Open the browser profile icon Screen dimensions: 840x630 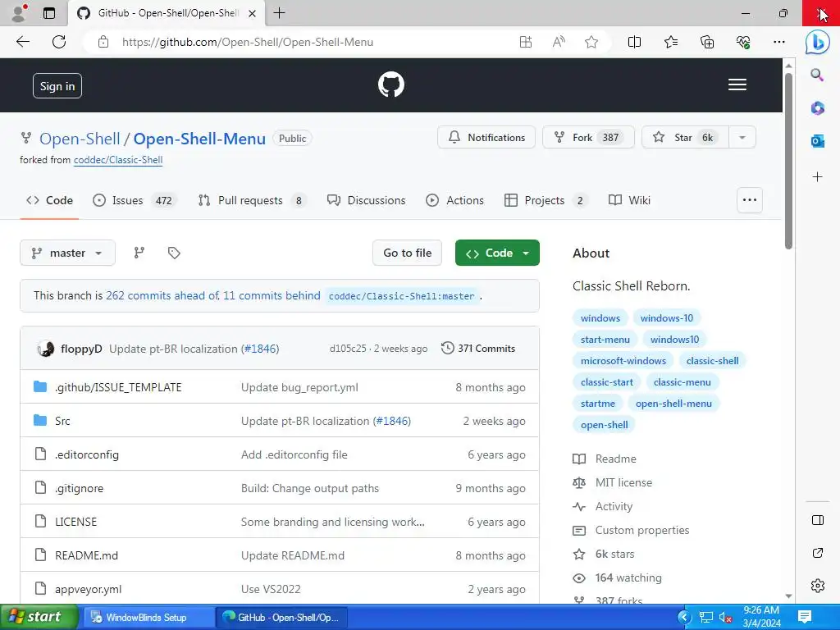pyautogui.click(x=19, y=13)
